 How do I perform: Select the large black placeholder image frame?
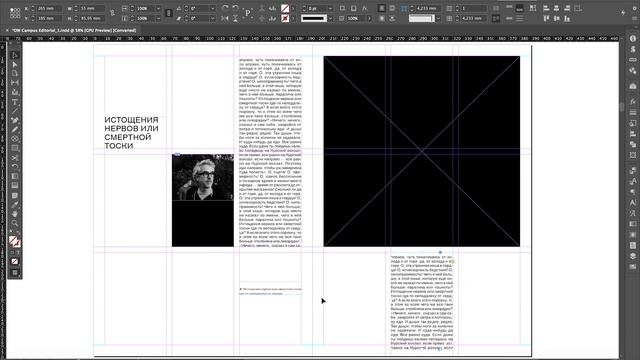[422, 151]
